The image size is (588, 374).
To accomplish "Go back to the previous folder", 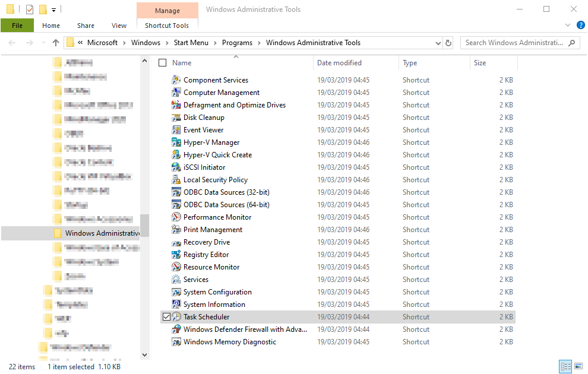I will [12, 43].
